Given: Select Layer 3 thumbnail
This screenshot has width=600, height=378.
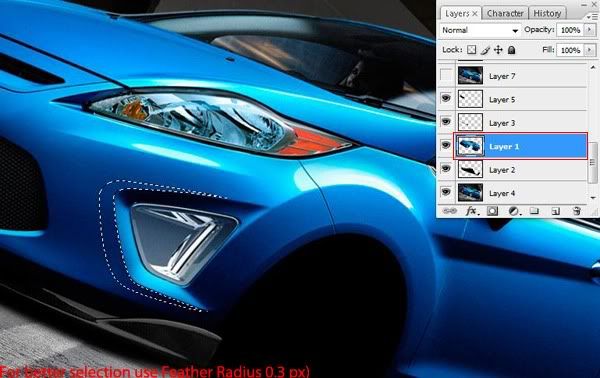Looking at the screenshot, I should click(470, 122).
